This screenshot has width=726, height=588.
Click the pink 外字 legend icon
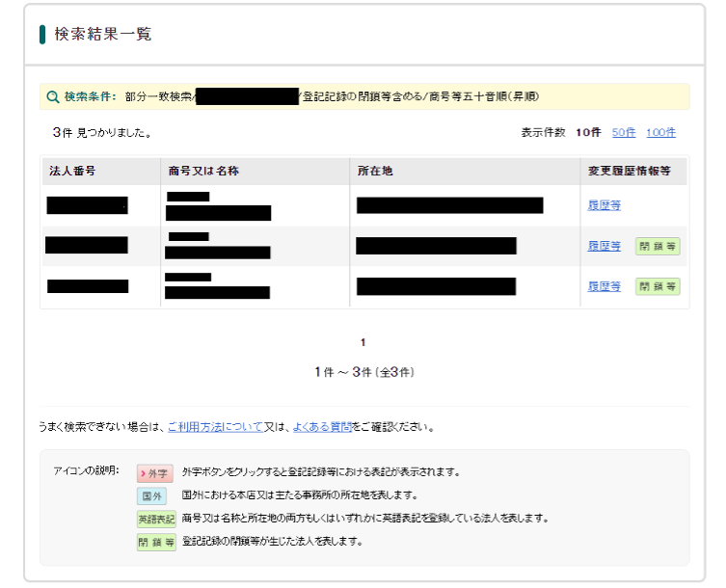pos(155,473)
